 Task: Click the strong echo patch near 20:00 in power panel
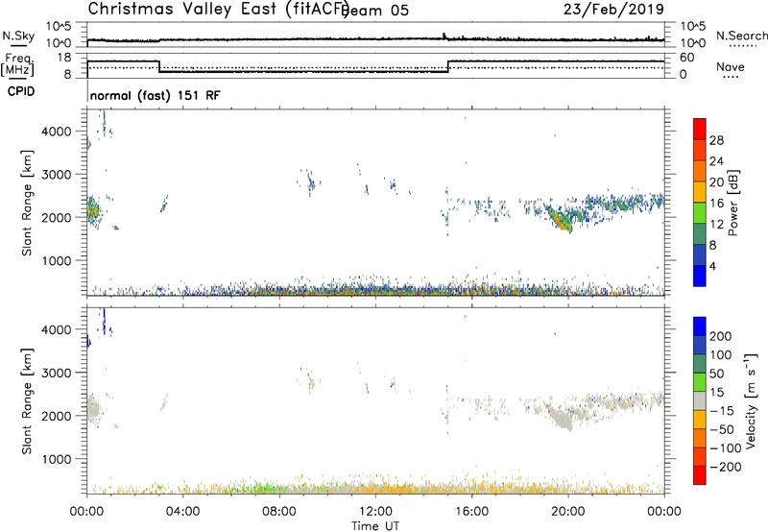[x=560, y=219]
